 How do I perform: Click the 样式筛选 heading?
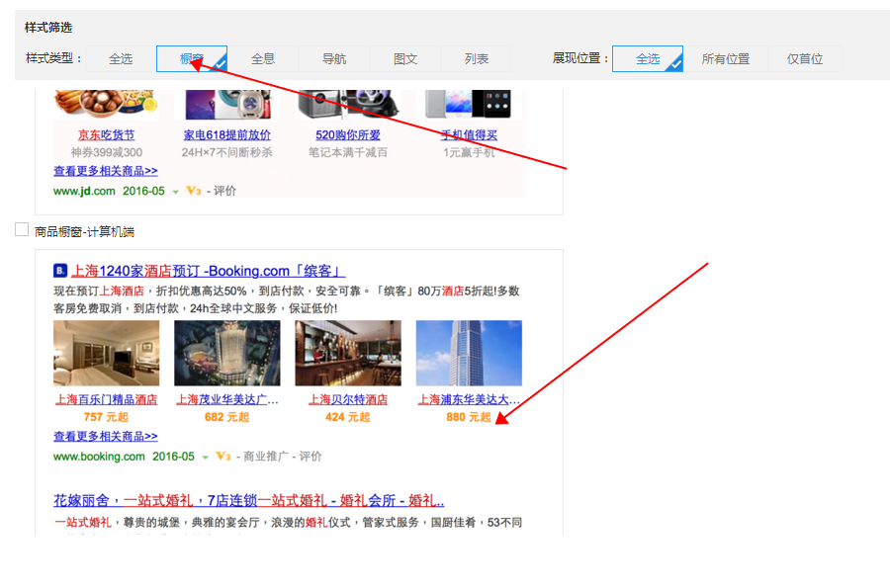[48, 28]
